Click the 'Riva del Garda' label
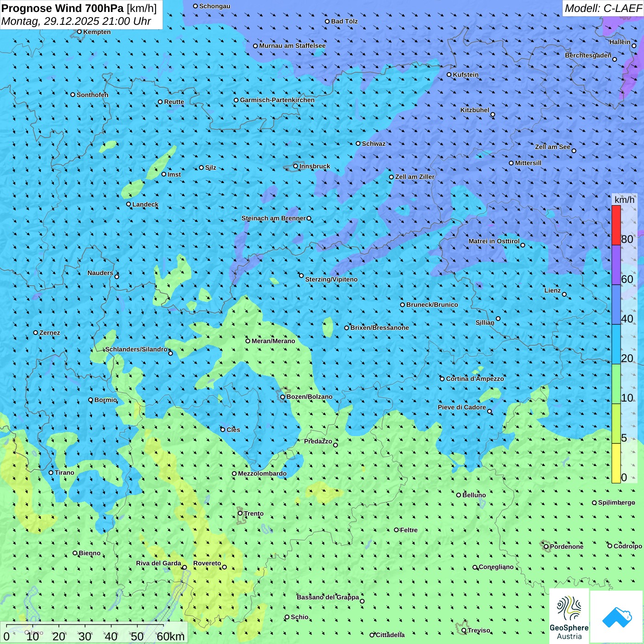Screen dimensions: 644x644 coord(159,563)
